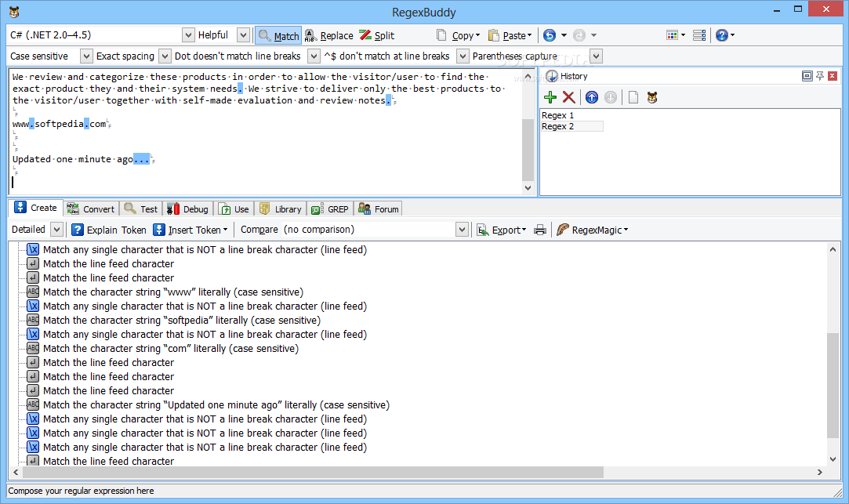
Task: Click the RegexBuddy app icon in title bar
Action: 14,12
